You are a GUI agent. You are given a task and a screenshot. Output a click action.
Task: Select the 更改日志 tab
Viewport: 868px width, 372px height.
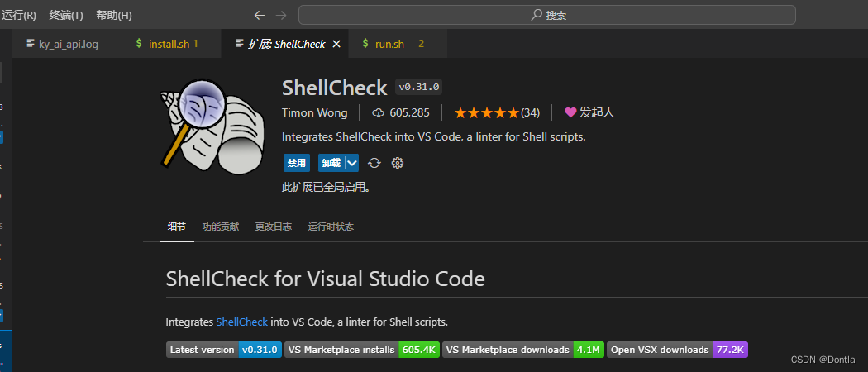(x=274, y=227)
